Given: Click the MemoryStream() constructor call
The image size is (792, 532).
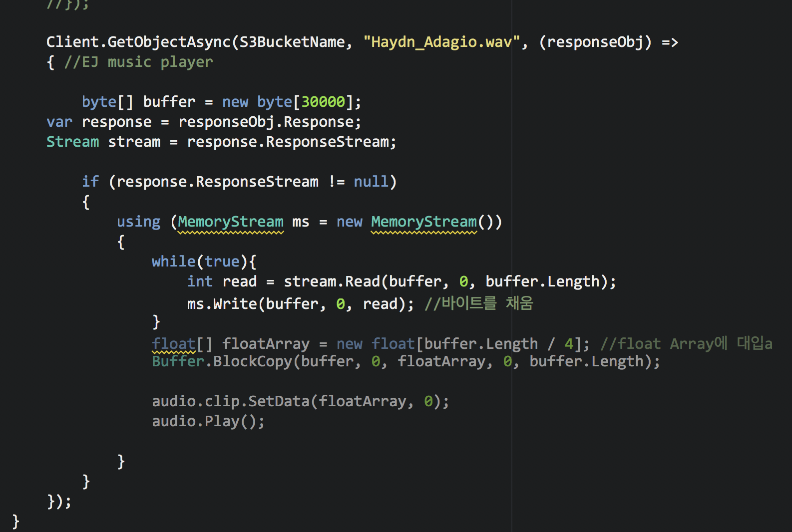Looking at the screenshot, I should (432, 222).
